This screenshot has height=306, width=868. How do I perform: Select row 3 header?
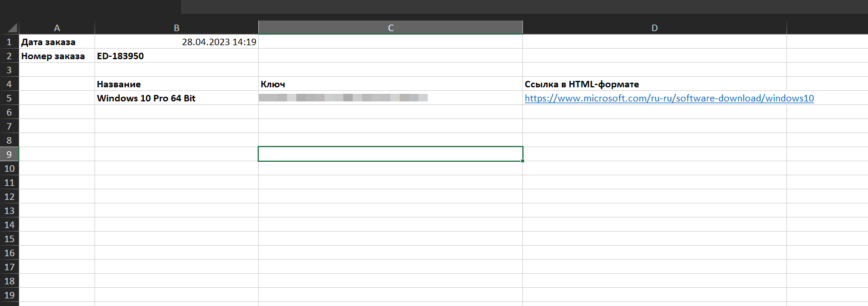tap(9, 70)
